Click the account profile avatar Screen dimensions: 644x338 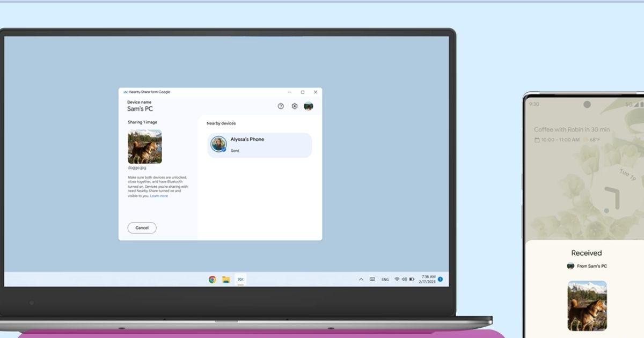click(x=309, y=106)
